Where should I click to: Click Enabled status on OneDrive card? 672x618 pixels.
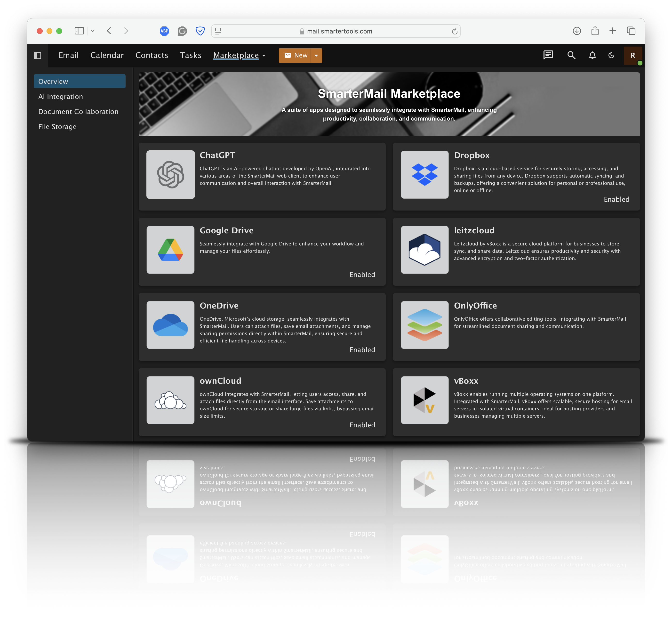click(362, 350)
